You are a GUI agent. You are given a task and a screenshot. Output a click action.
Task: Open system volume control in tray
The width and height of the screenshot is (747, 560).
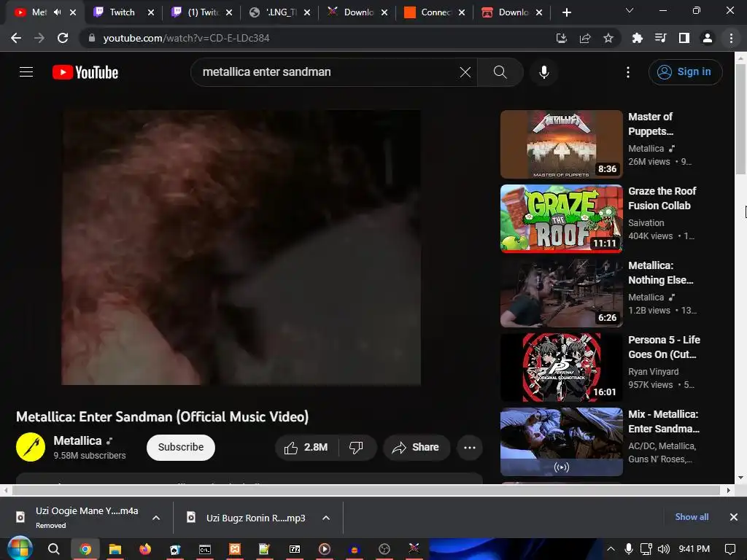(x=664, y=549)
